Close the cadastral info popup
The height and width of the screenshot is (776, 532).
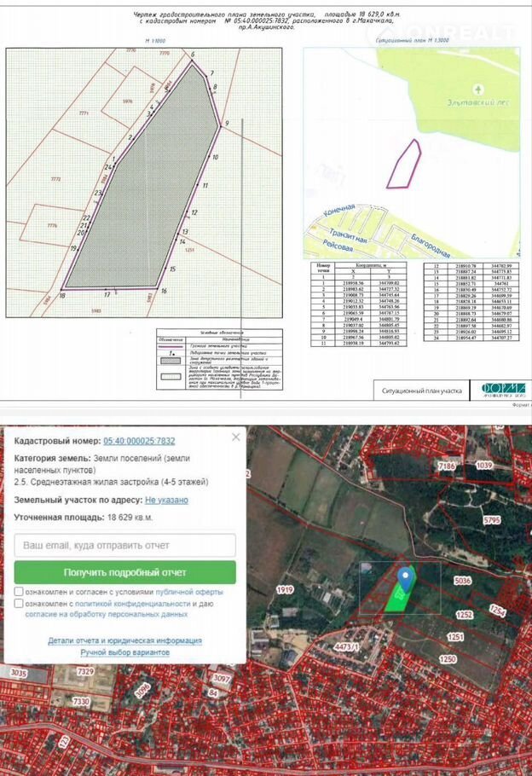[x=236, y=437]
